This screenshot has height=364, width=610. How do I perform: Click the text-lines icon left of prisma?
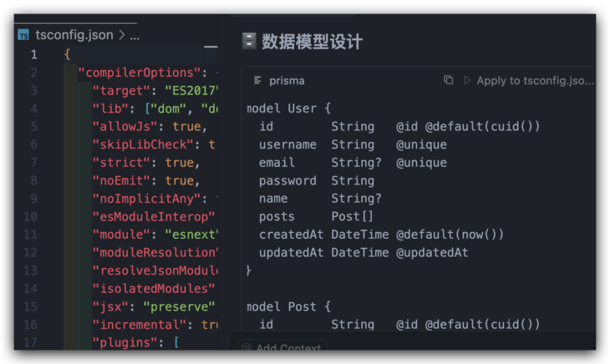[x=257, y=81]
